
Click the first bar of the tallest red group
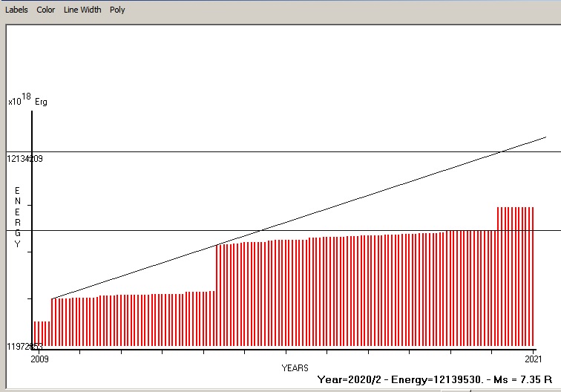pyautogui.click(x=498, y=275)
